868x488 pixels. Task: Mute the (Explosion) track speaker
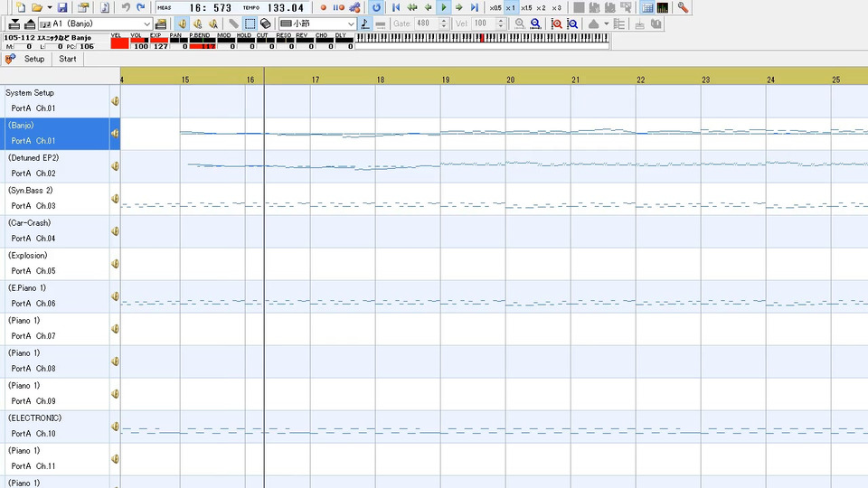(115, 264)
